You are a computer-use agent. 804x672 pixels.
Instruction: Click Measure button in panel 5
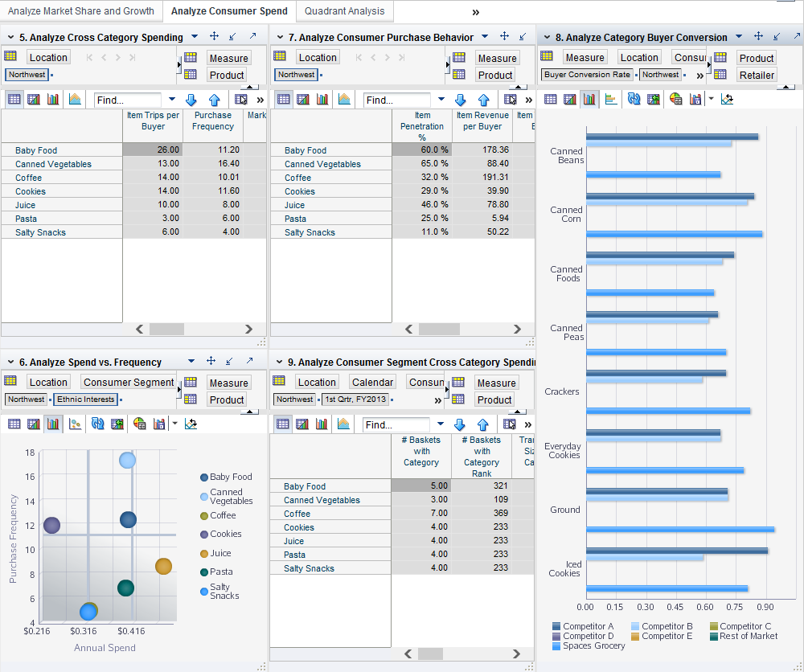pyautogui.click(x=228, y=58)
